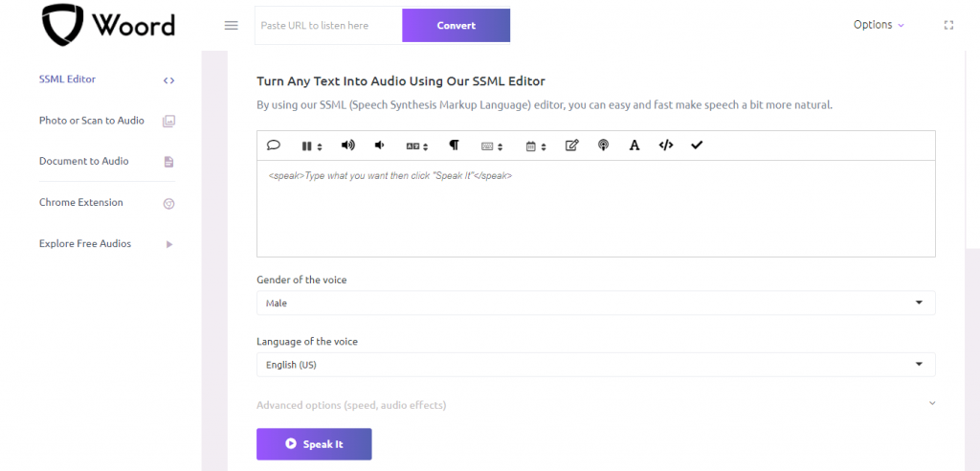Open the language AB dropdown in toolbar
The image size is (980, 471).
(417, 146)
